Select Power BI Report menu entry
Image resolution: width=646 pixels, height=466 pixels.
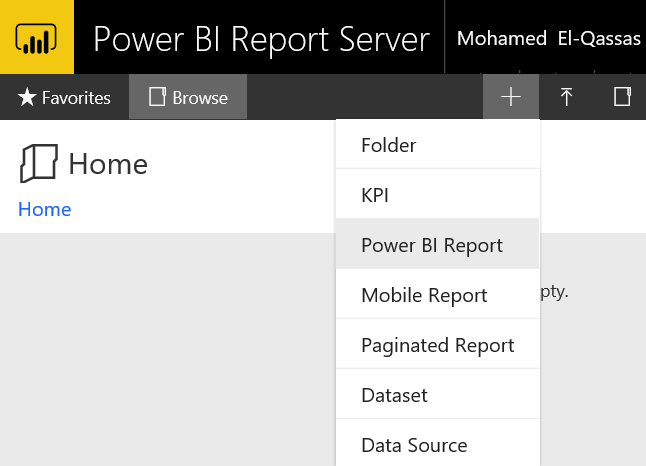point(438,244)
